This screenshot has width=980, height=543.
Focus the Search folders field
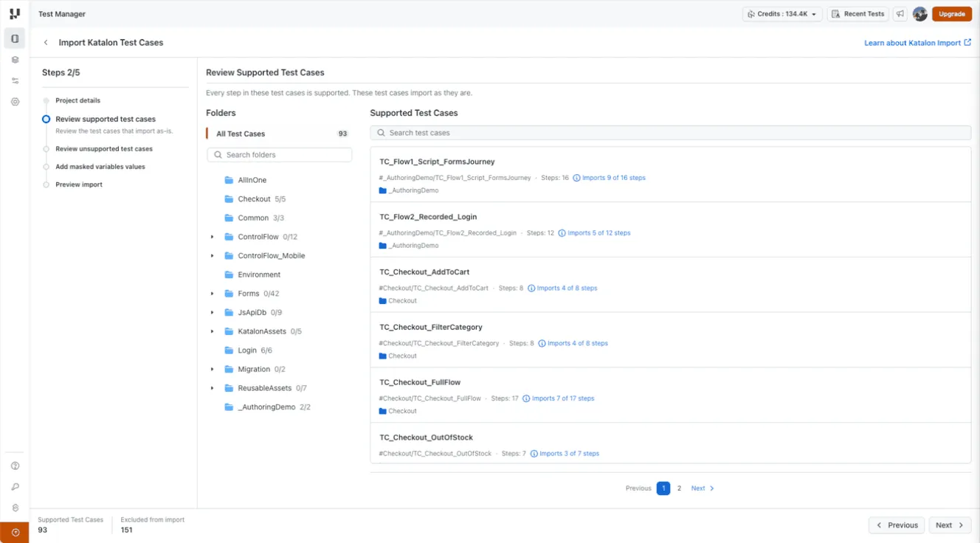pos(280,155)
